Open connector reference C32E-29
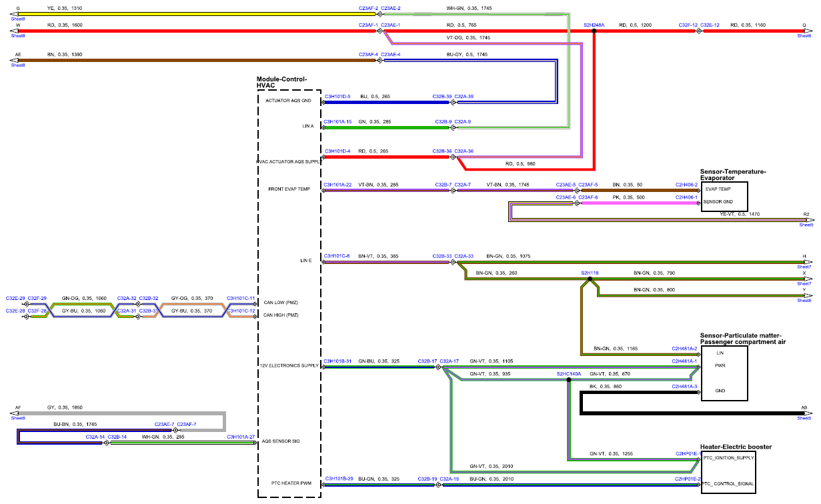821x504 pixels. click(x=15, y=298)
